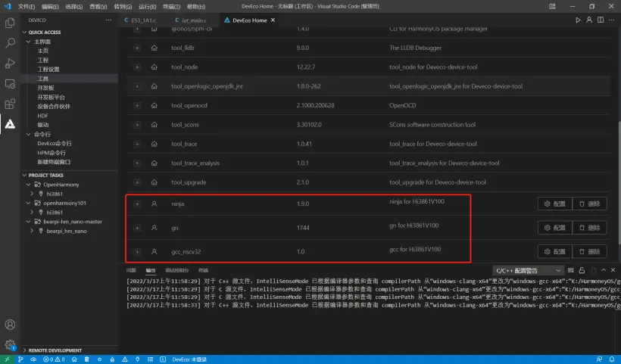Click 删除 button for gcc_riscv32
Image resolution: width=621 pixels, height=364 pixels.
pos(589,252)
